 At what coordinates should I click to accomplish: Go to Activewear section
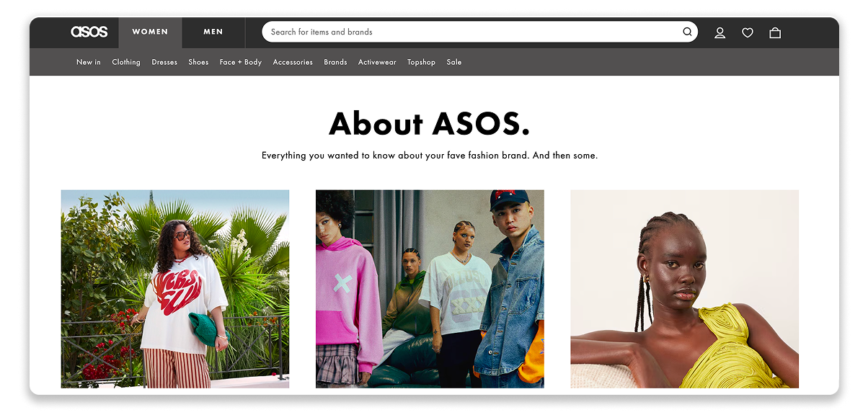[x=377, y=62]
